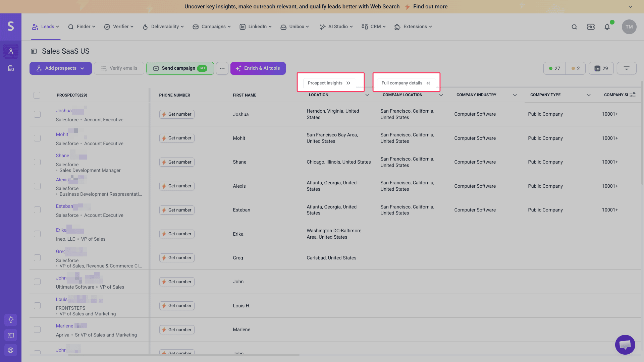The width and height of the screenshot is (644, 362).
Task: Open the AI Studio menu
Action: 336,27
